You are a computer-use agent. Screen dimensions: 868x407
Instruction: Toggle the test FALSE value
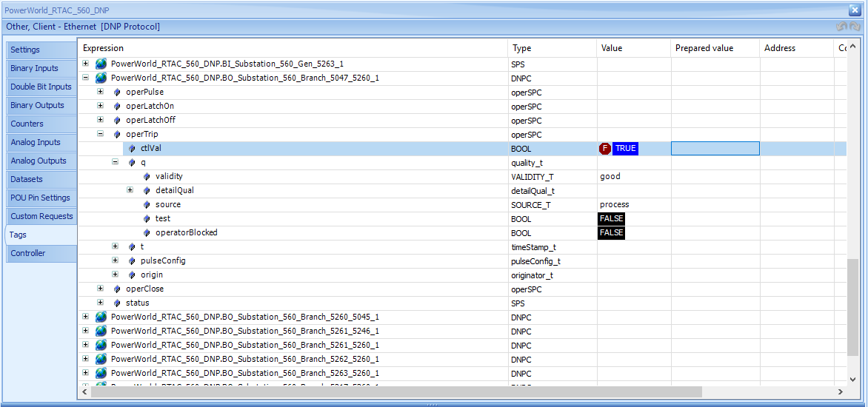[611, 219]
